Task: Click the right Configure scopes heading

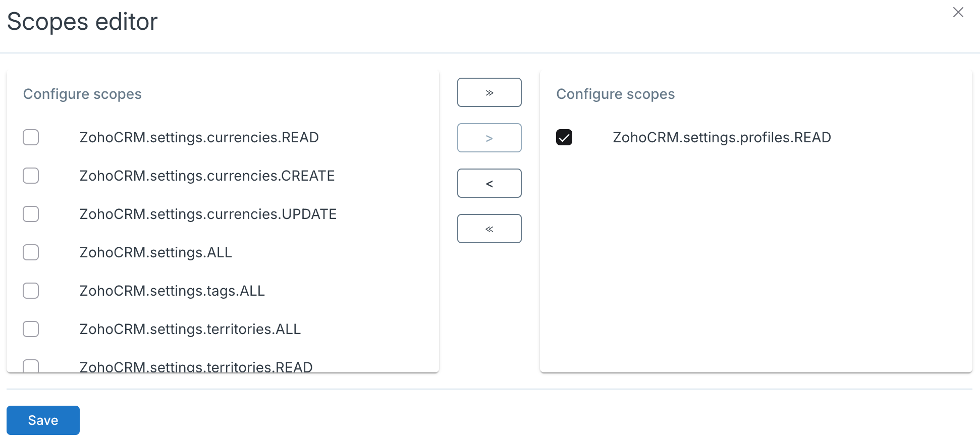Action: pyautogui.click(x=616, y=94)
